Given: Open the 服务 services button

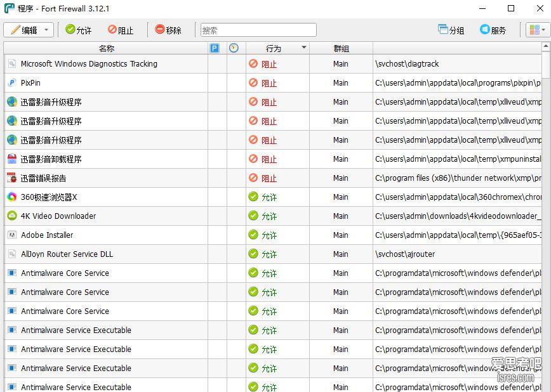Looking at the screenshot, I should point(493,30).
